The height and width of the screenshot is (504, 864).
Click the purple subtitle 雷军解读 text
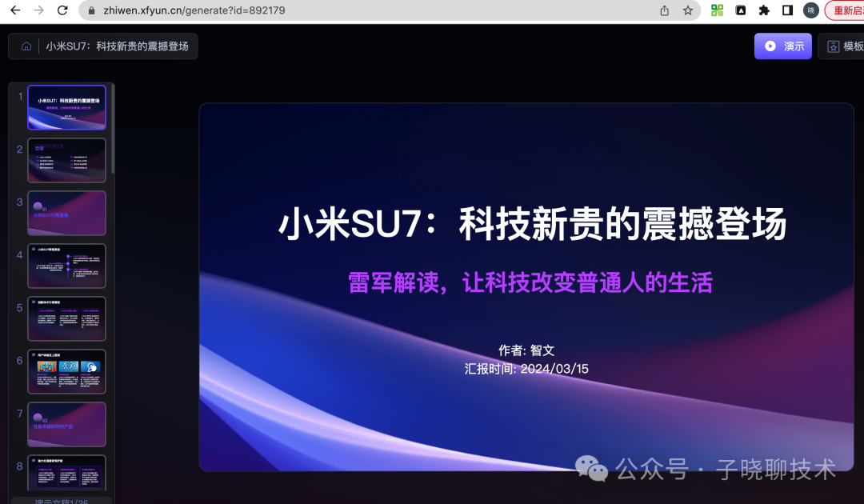click(530, 282)
